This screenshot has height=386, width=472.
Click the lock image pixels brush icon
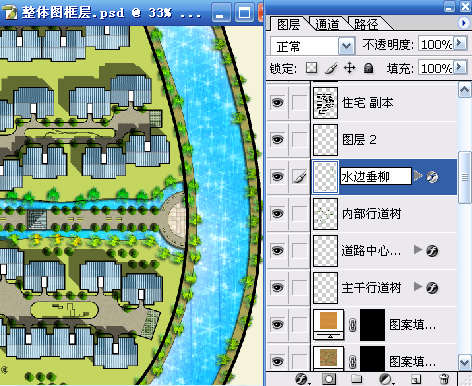coord(331,68)
